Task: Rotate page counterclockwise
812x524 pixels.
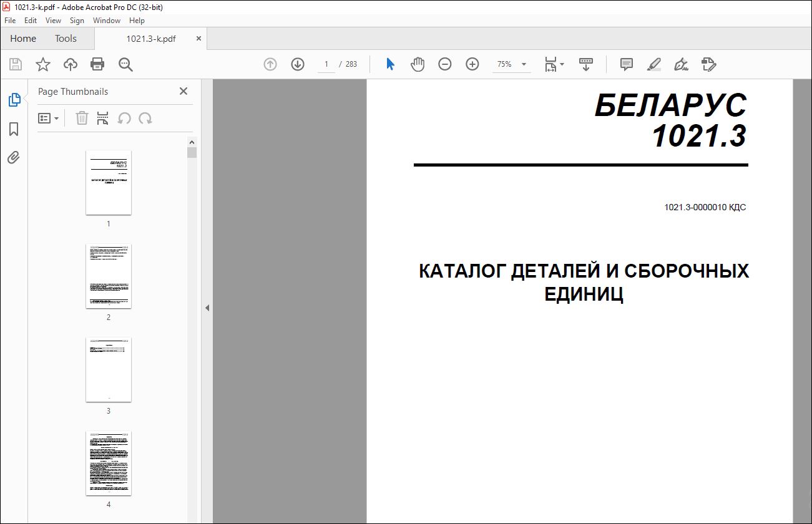Action: click(124, 118)
